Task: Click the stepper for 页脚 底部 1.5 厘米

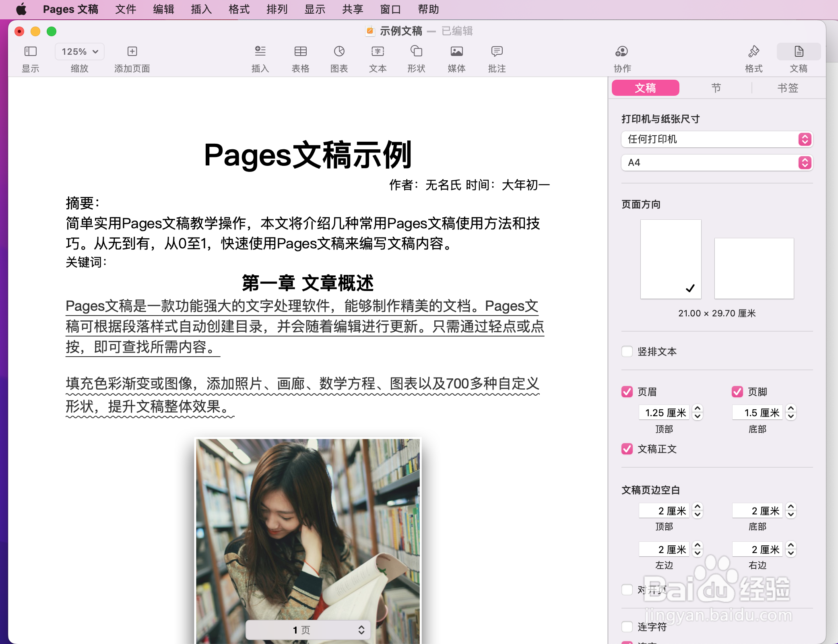Action: point(791,413)
